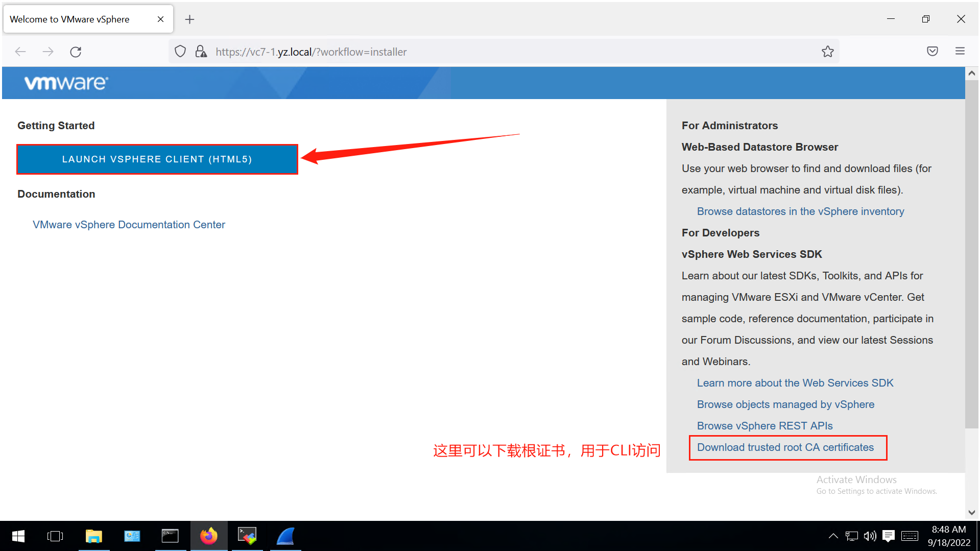Screen dimensions: 980x551
Task: Open the clock showing 8:48 AM
Action: pyautogui.click(x=949, y=536)
